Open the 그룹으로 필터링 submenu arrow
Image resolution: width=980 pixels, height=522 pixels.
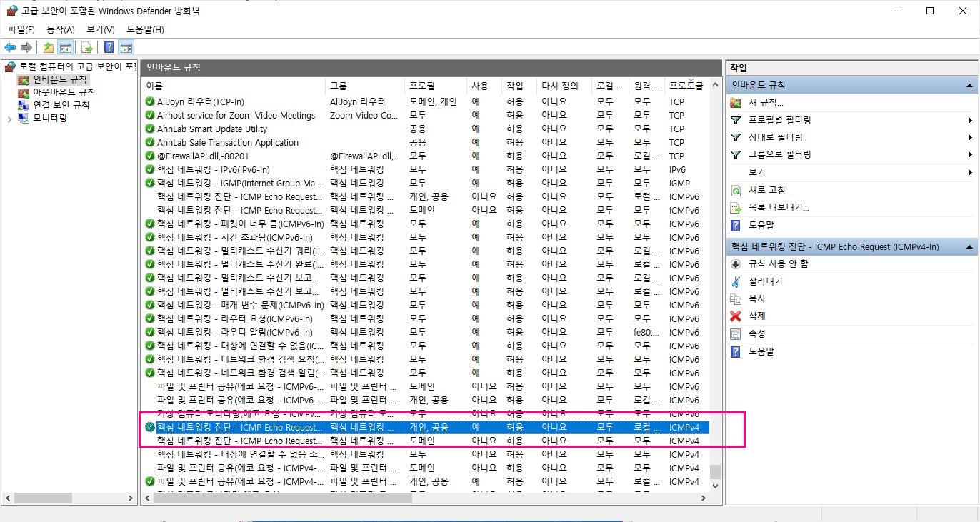point(970,154)
